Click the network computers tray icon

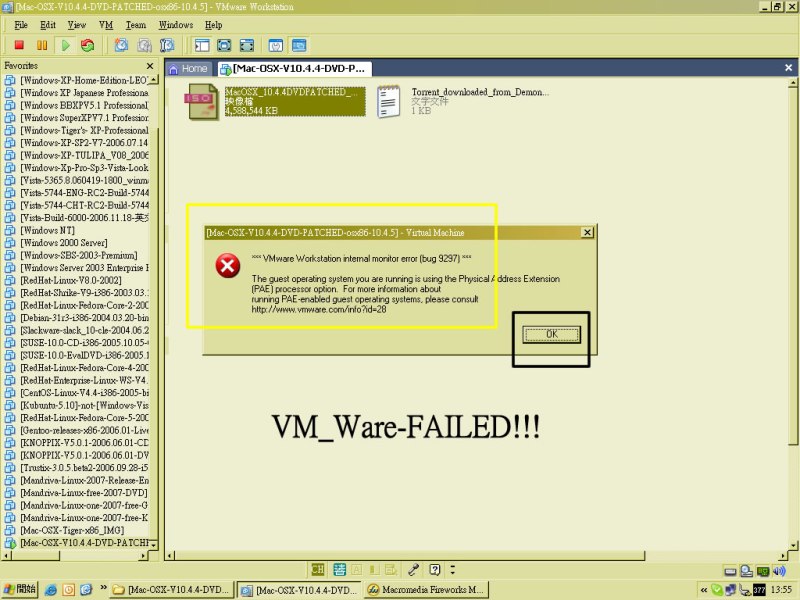[731, 590]
